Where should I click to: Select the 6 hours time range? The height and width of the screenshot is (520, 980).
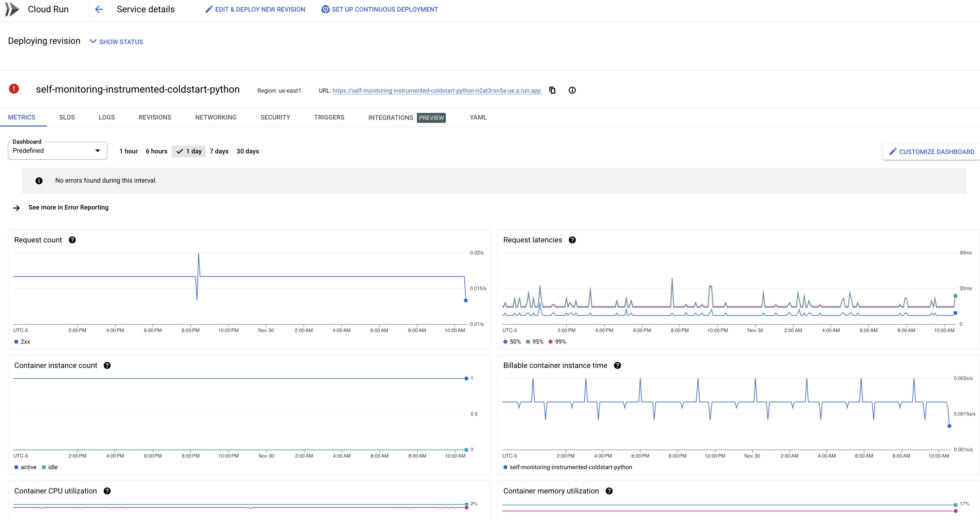(x=156, y=151)
